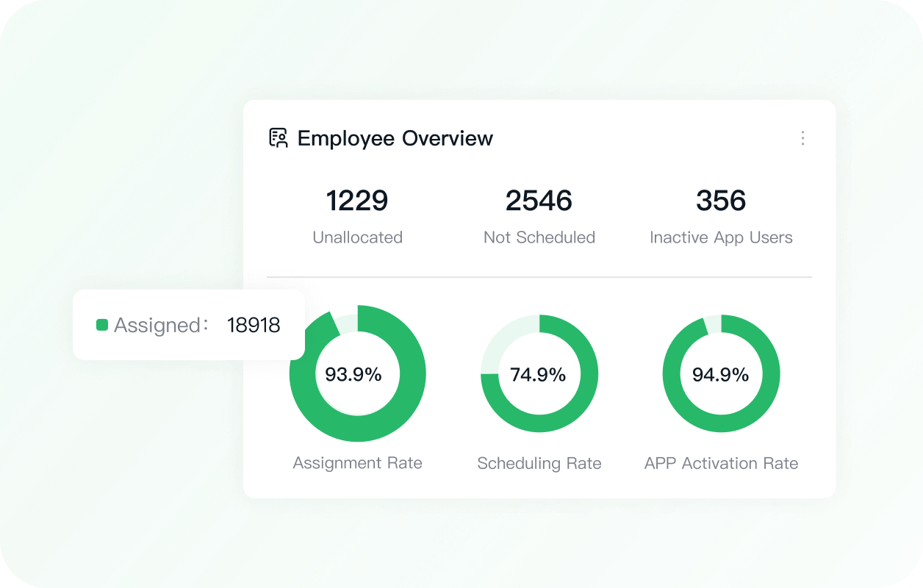This screenshot has width=923, height=588.
Task: Click the 18918 value in tooltip
Action: click(254, 325)
